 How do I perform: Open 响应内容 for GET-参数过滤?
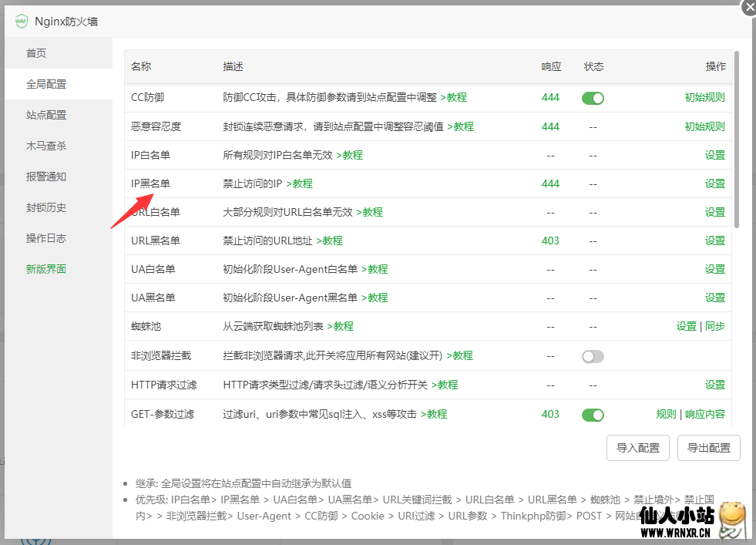pos(705,414)
